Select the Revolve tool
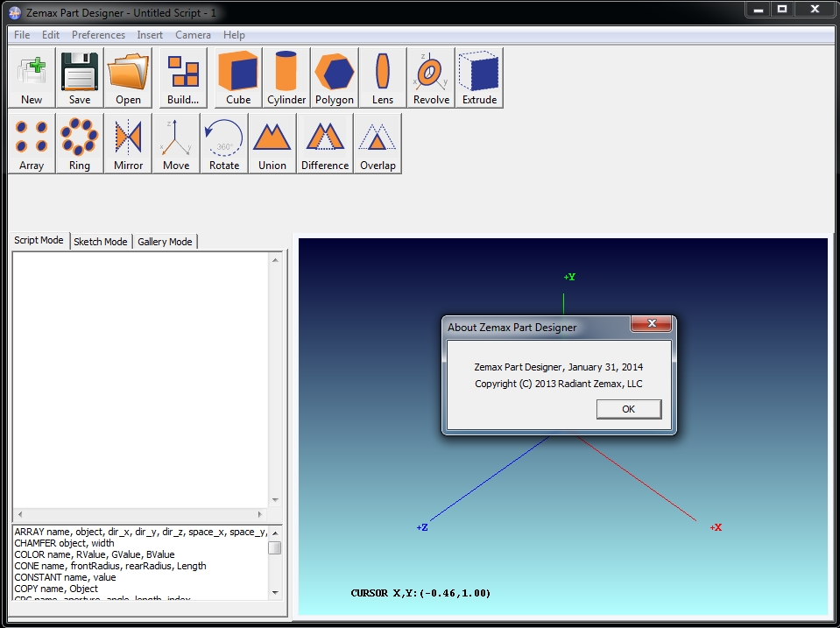 click(431, 78)
